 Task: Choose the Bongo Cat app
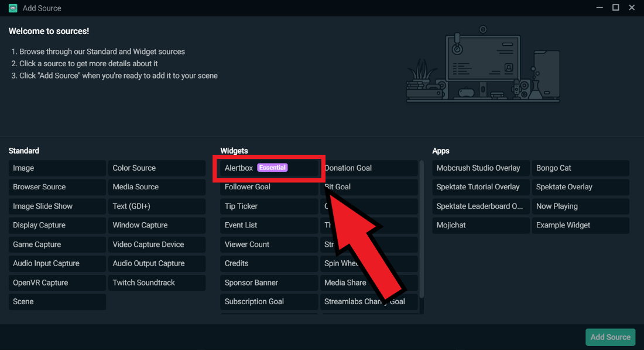point(581,168)
